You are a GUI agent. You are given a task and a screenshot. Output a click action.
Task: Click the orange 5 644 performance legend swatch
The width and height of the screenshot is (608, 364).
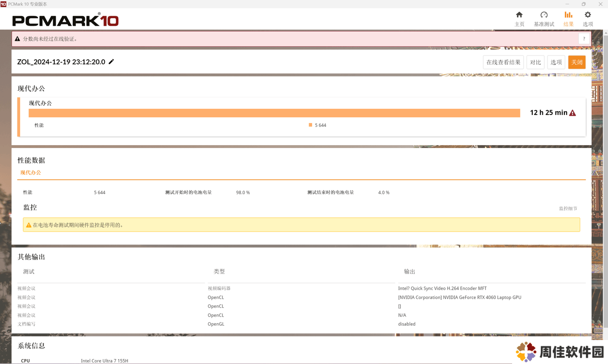[x=310, y=125]
